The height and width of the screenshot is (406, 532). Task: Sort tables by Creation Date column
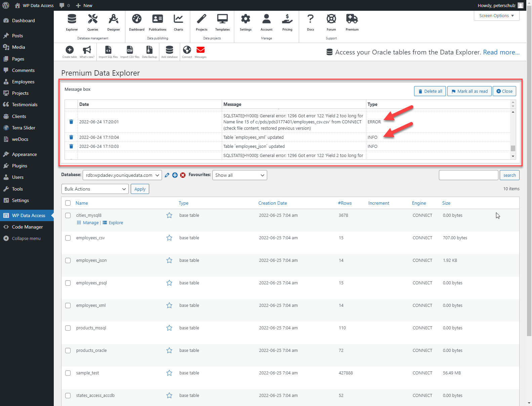(x=273, y=203)
